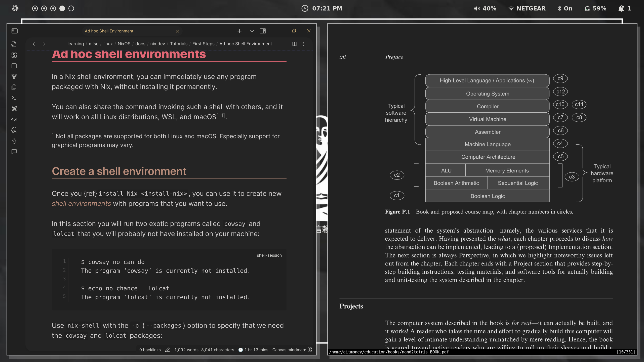Click the muted volume 40% indicator

(x=485, y=8)
